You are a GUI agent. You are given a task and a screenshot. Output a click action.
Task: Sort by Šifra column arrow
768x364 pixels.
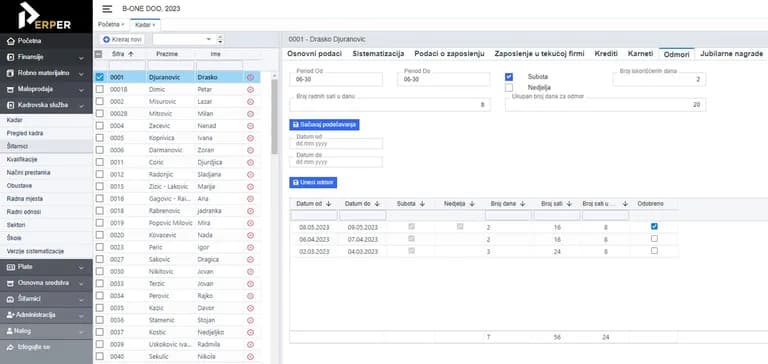130,54
